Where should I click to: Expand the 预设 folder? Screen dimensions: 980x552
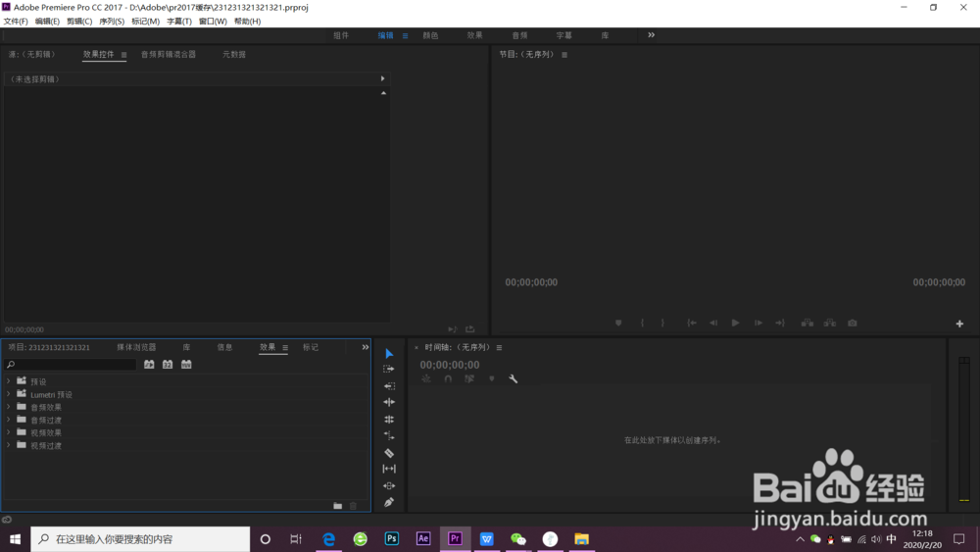click(x=8, y=380)
